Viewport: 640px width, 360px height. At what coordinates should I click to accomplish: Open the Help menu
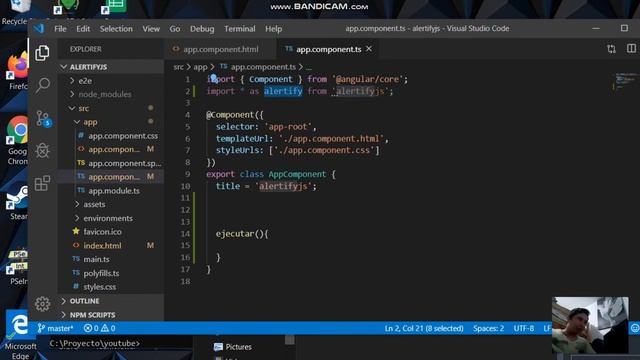tap(273, 29)
